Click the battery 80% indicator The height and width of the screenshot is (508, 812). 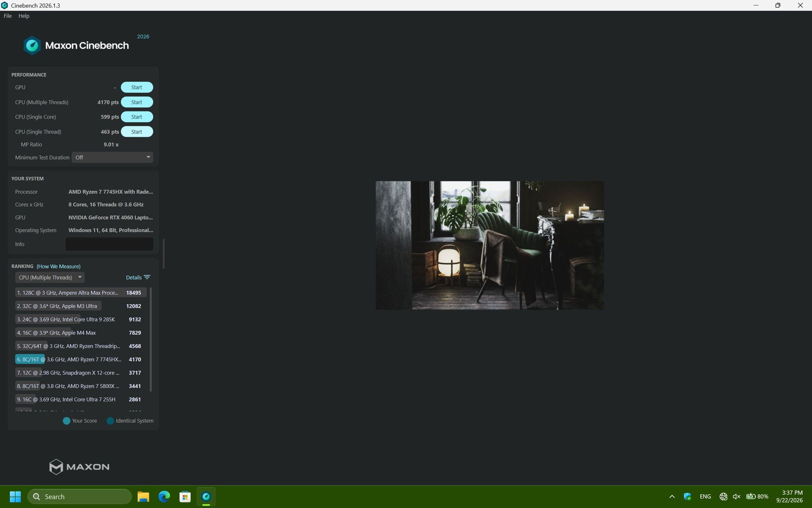757,497
